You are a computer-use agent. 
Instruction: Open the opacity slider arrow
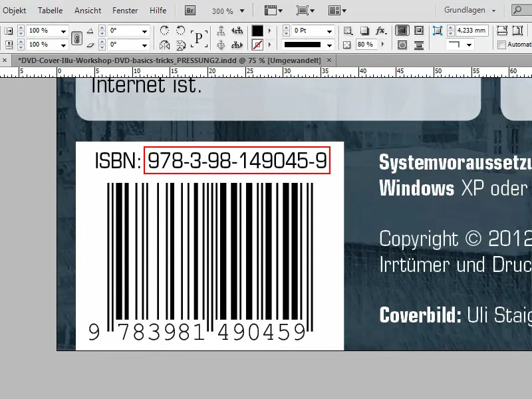point(383,45)
